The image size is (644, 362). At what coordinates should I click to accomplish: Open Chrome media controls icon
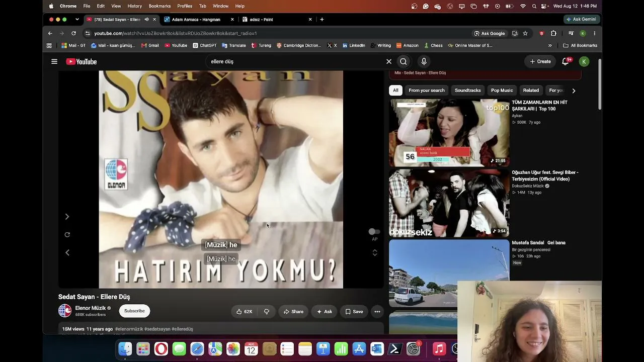click(x=571, y=33)
